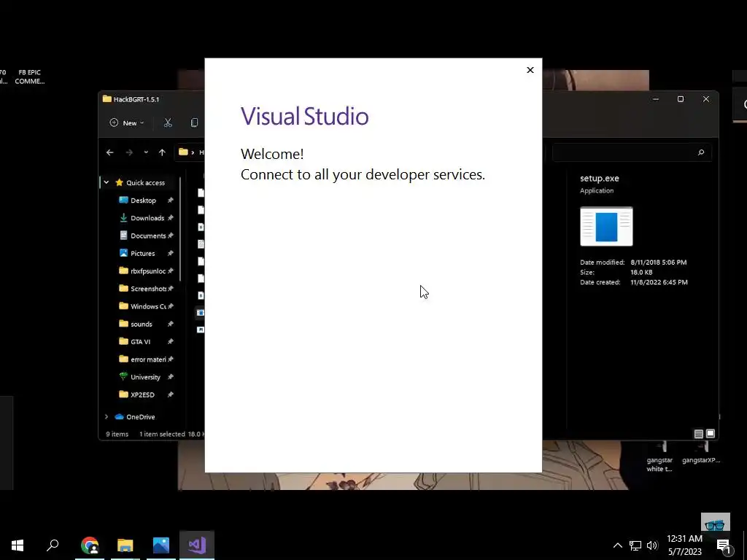Go up one folder level in File Explorer
This screenshot has height=560, width=747.
pos(162,152)
